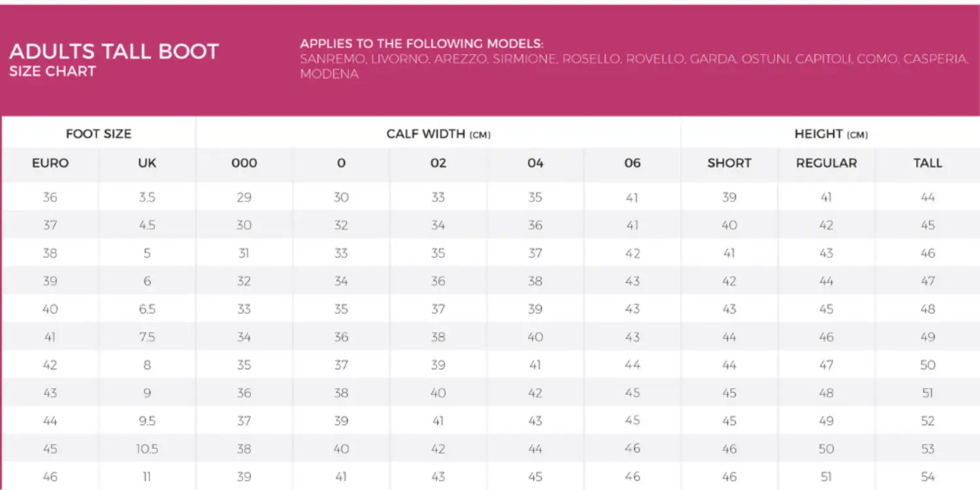980x490 pixels.
Task: Select the 02 calf width column header
Action: (x=438, y=163)
